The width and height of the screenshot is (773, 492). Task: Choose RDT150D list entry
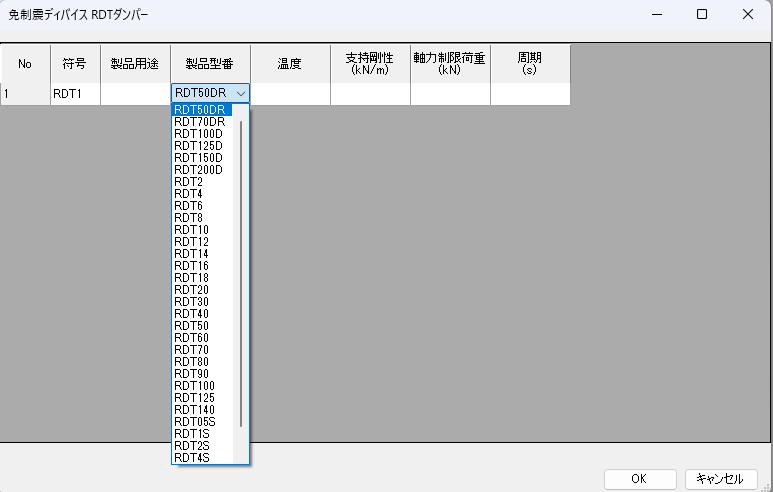(x=202, y=158)
